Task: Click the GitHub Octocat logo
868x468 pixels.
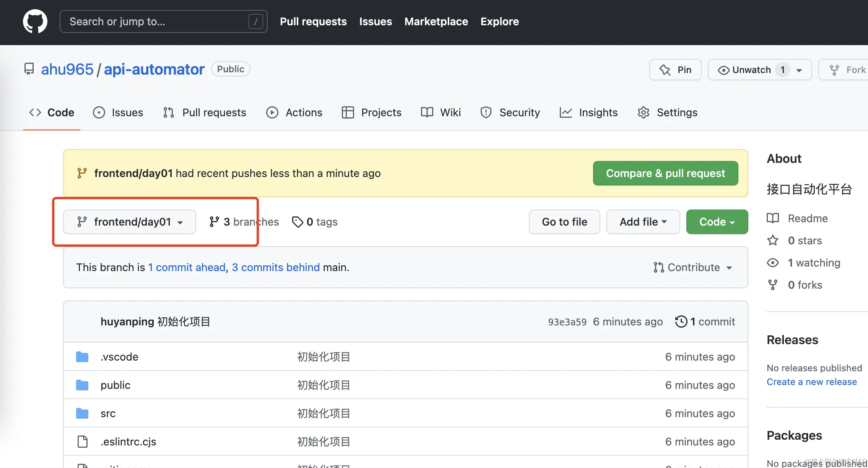Action: tap(35, 21)
